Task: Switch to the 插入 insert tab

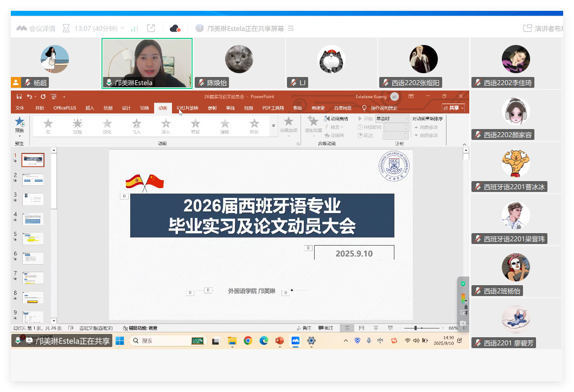Action: (x=90, y=108)
